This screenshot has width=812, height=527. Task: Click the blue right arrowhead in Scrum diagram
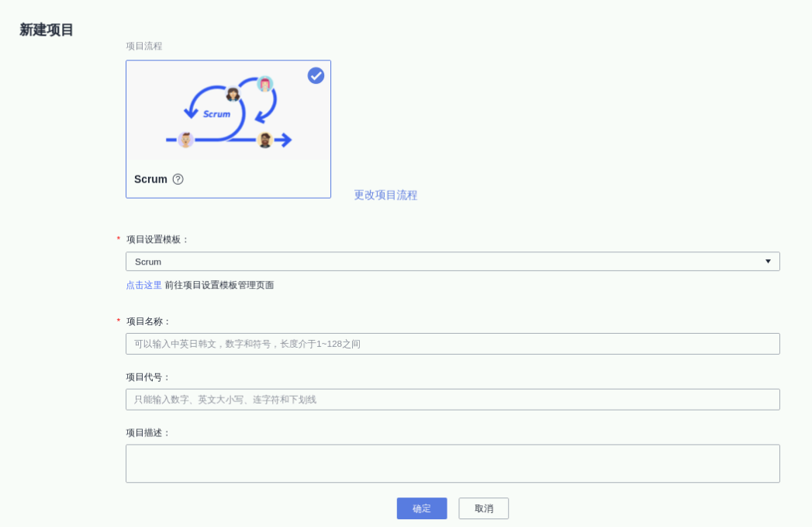point(285,140)
